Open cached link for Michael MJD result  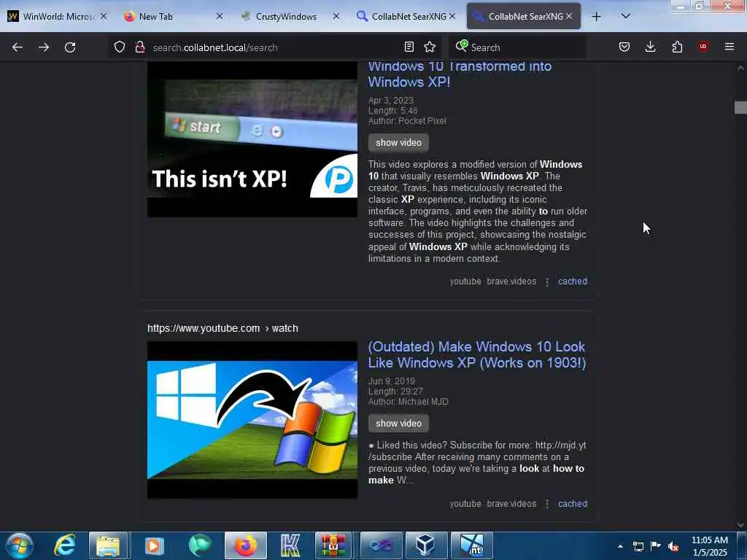pos(573,504)
